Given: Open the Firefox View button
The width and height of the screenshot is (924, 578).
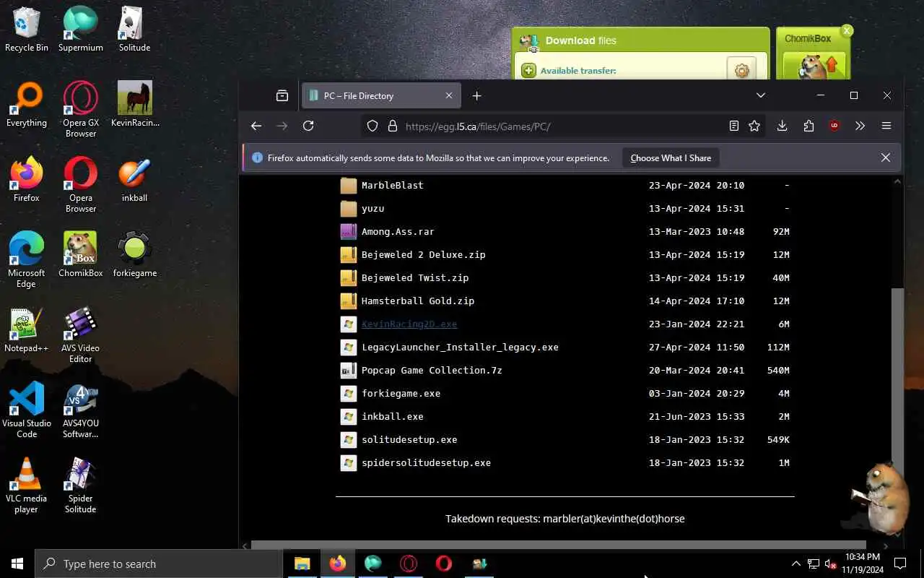Looking at the screenshot, I should (x=282, y=95).
